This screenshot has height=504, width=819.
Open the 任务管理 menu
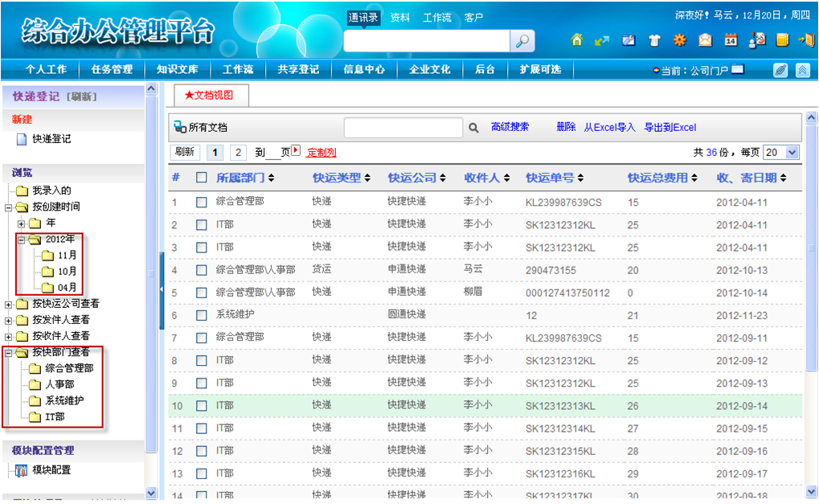[112, 69]
